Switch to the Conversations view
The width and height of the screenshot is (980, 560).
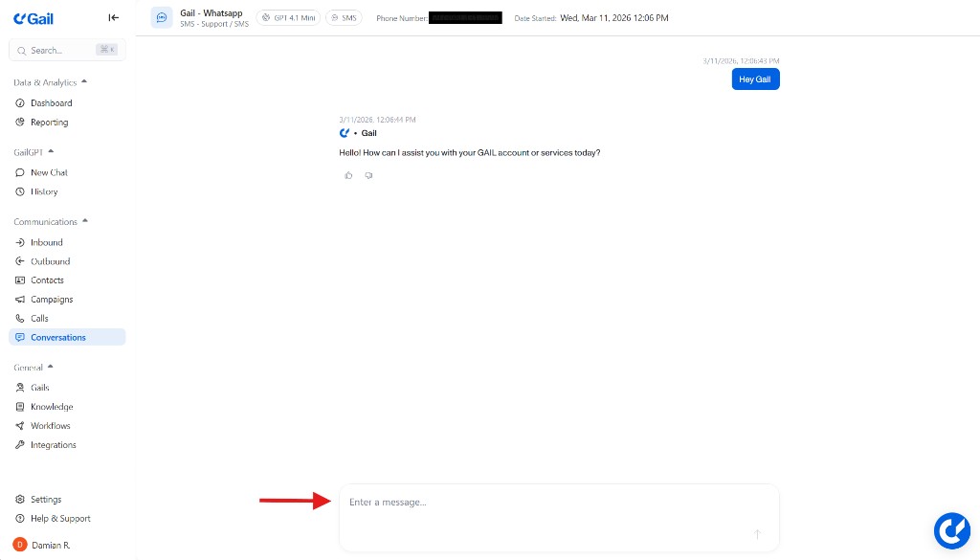[x=57, y=337]
